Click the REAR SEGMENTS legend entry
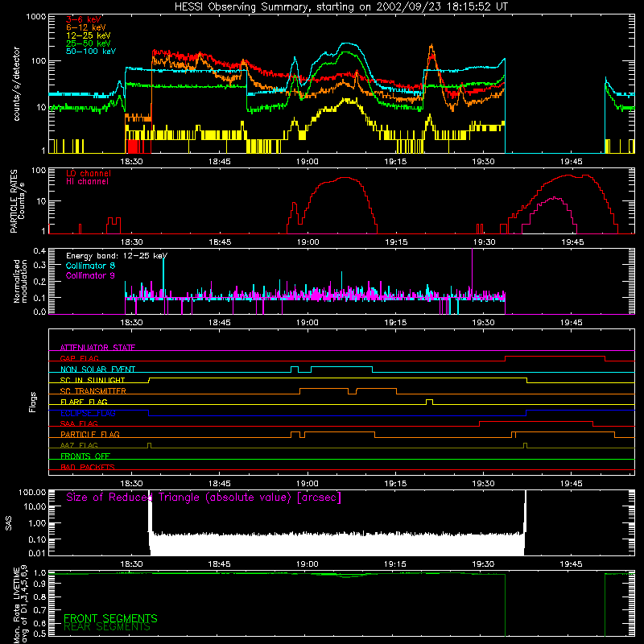The height and width of the screenshot is (644, 644). click(107, 627)
